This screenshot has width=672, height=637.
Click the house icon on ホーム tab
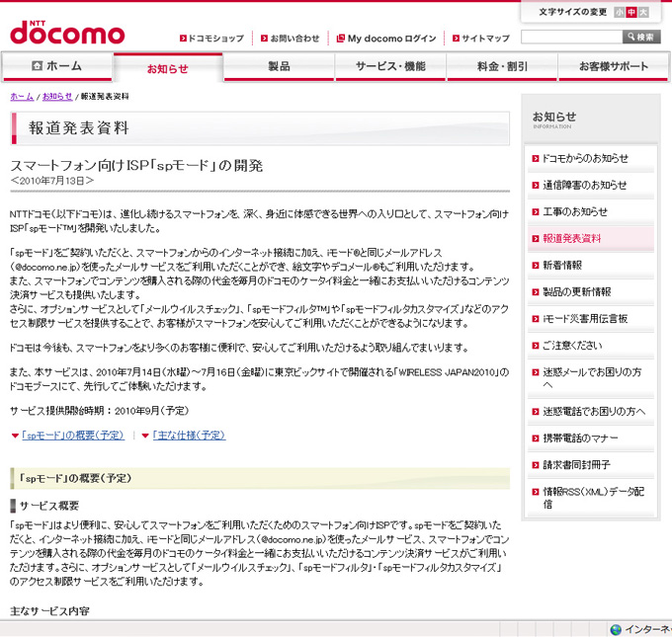tap(38, 65)
